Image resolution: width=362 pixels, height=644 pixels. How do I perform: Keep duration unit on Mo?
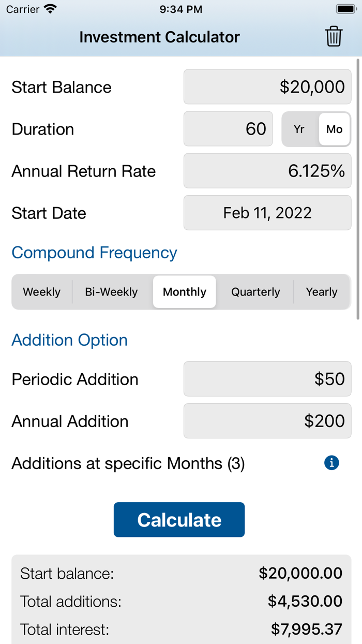coord(334,129)
